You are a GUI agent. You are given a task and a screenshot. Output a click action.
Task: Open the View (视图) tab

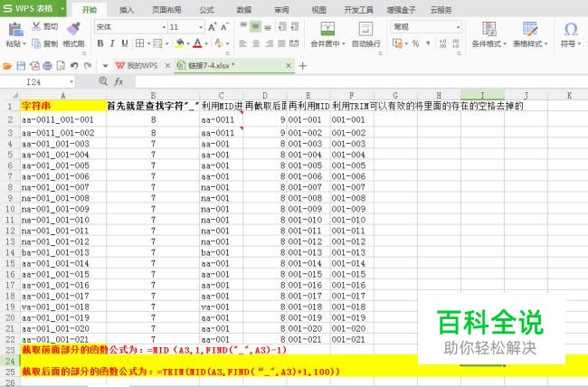pyautogui.click(x=318, y=10)
